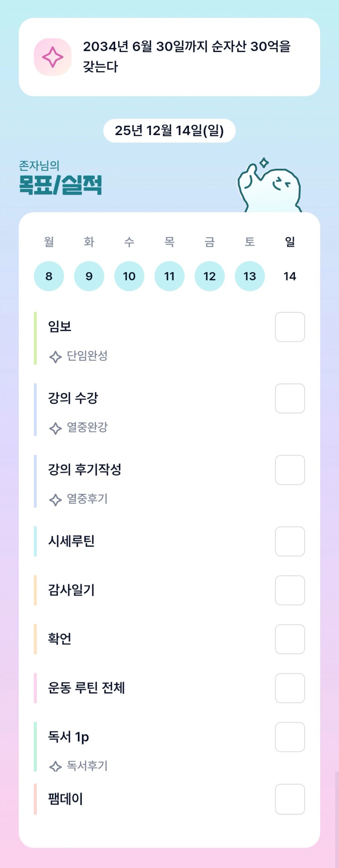The height and width of the screenshot is (868, 339).
Task: Select Sunday the 14th date
Action: click(x=290, y=276)
